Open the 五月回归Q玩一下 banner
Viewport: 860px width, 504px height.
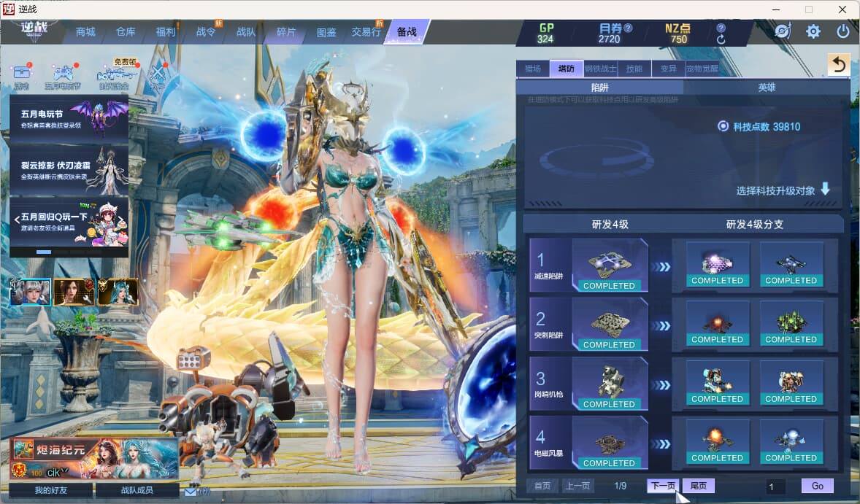pos(69,221)
